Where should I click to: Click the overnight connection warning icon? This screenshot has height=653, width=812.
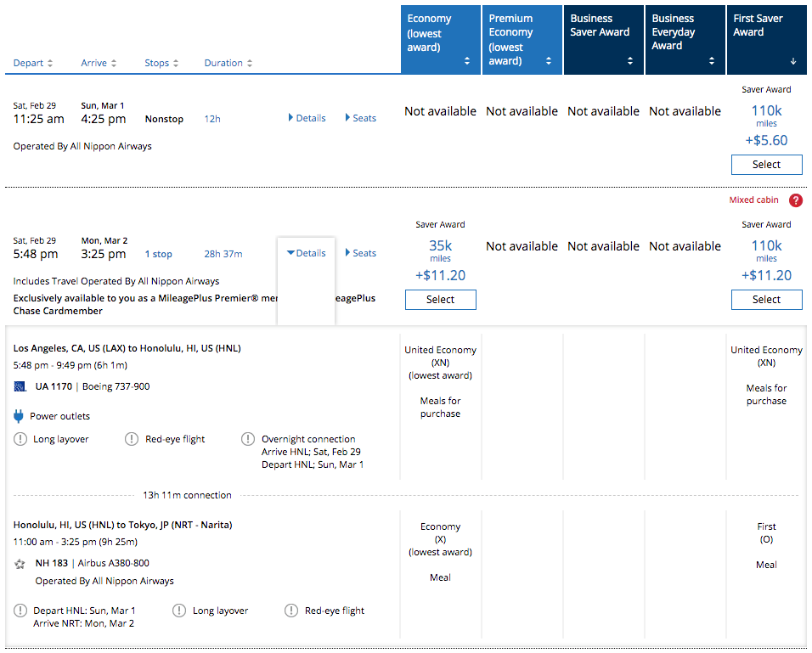[247, 439]
